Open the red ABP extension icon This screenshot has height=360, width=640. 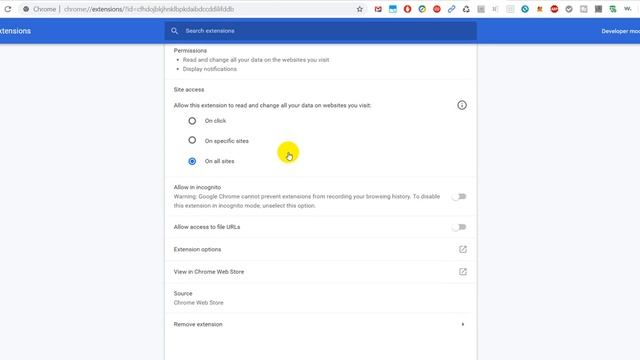[x=554, y=9]
